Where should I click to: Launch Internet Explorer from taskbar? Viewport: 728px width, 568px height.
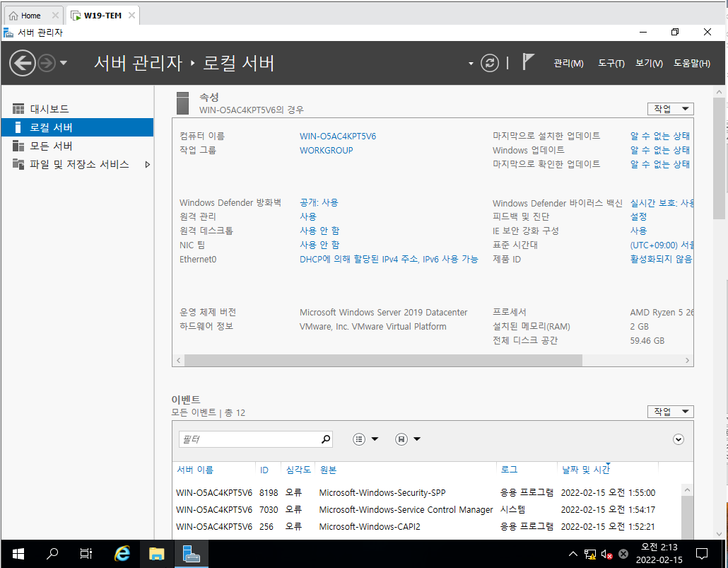122,554
